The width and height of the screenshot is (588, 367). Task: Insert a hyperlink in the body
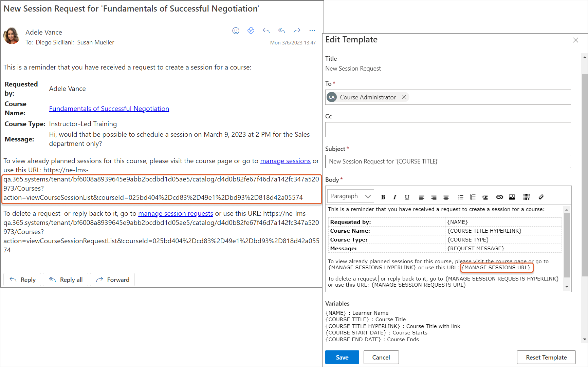pyautogui.click(x=499, y=197)
